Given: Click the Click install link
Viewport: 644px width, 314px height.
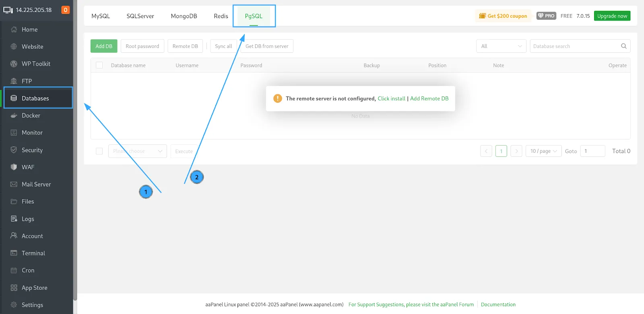Looking at the screenshot, I should click(x=391, y=98).
